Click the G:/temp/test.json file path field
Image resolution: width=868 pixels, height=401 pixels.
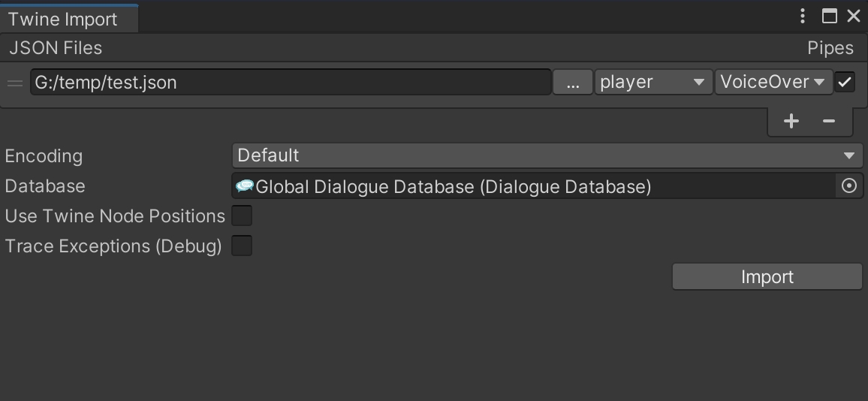coord(290,83)
